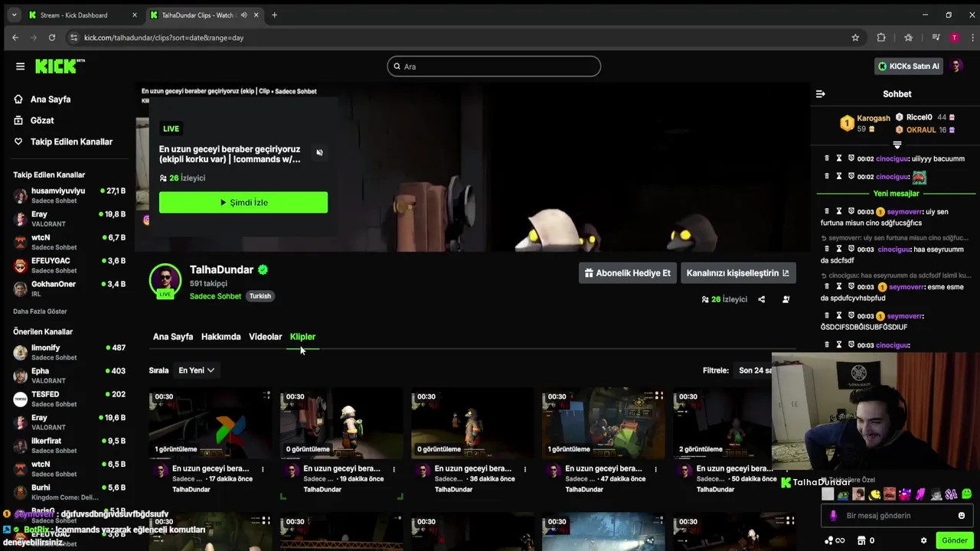Open Gözat in the sidebar
The height and width of the screenshot is (551, 980).
point(41,120)
